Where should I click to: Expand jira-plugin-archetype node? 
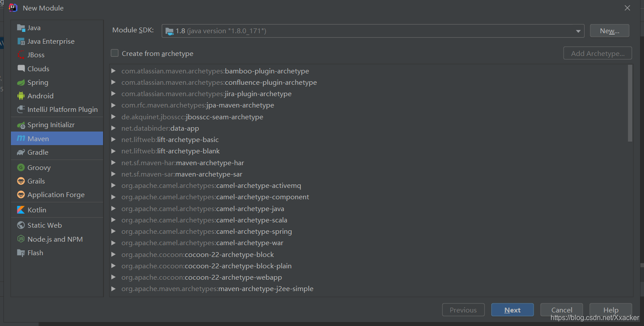pyautogui.click(x=114, y=94)
